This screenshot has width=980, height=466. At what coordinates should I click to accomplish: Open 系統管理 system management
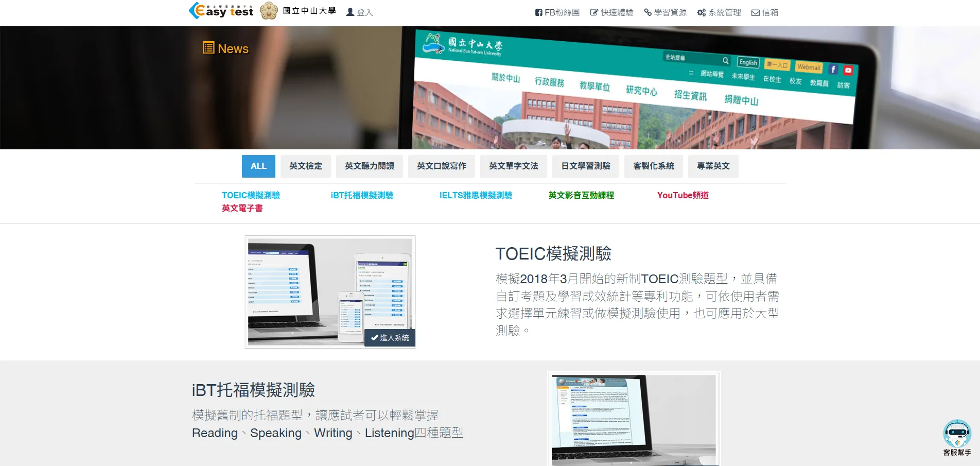click(719, 12)
